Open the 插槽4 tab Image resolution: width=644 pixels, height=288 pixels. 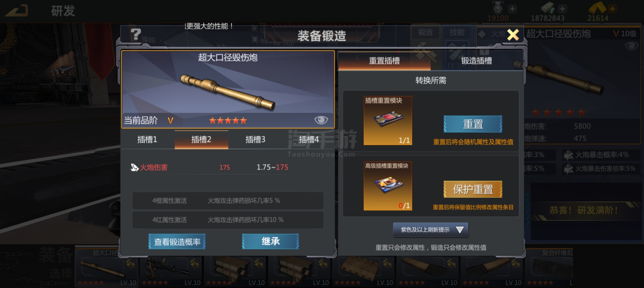click(309, 139)
